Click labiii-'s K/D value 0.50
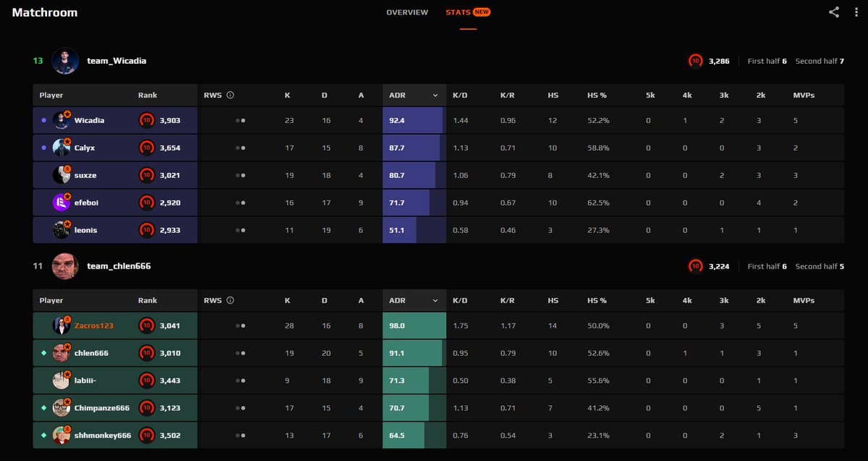The image size is (868, 461). point(460,380)
